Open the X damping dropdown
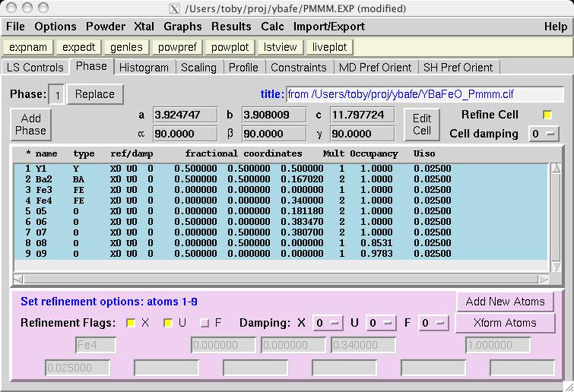The image size is (574, 392). [328, 323]
